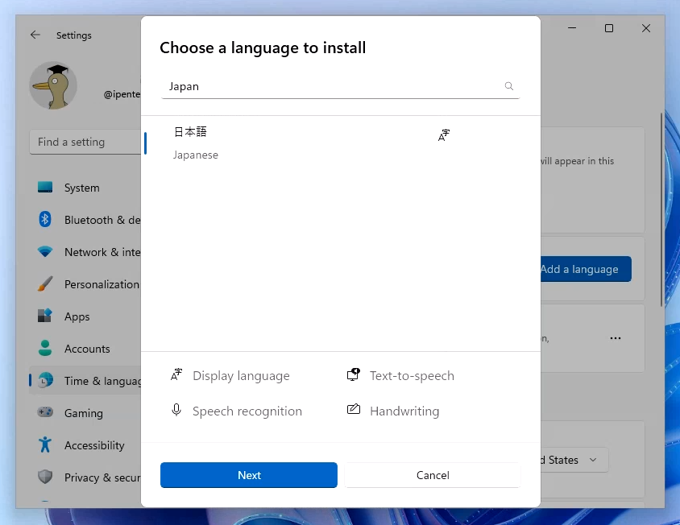Close the Settings window
Viewport: 680px width, 525px height.
tap(646, 28)
